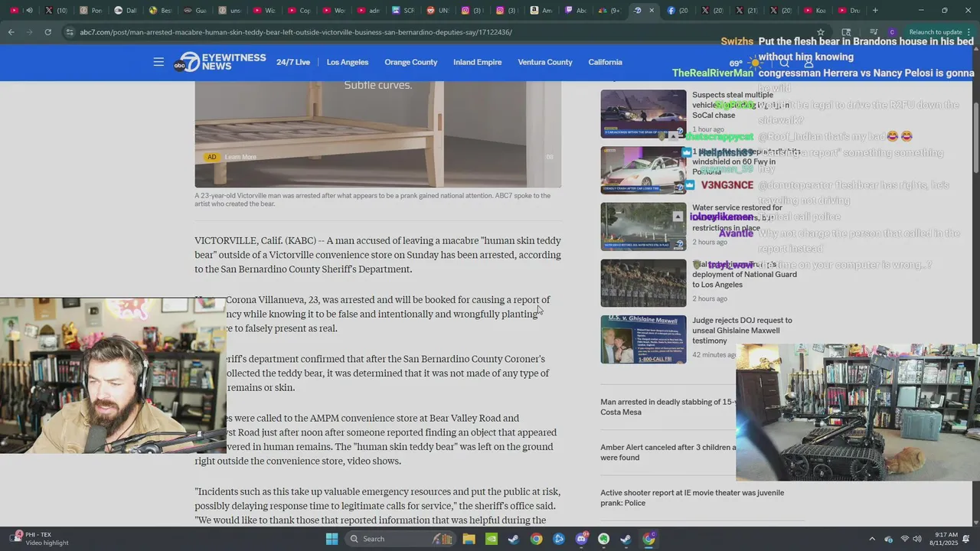980x551 pixels.
Task: Open Amber Alert canceled story
Action: click(668, 452)
